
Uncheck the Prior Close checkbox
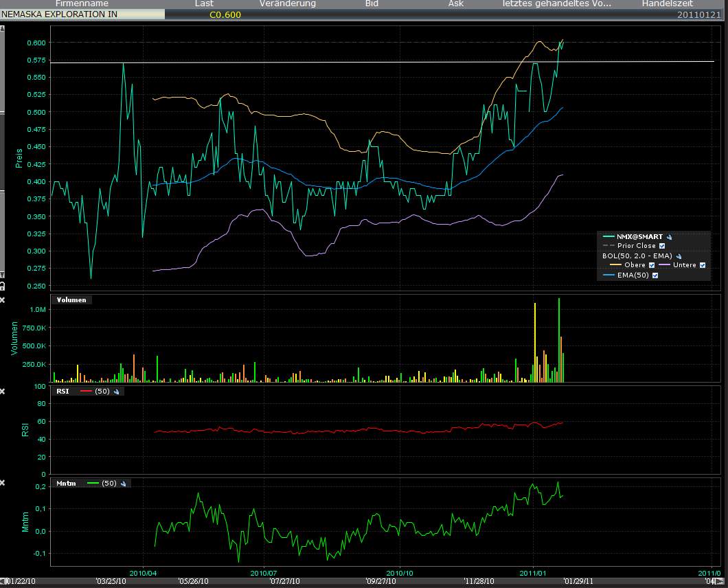662,245
